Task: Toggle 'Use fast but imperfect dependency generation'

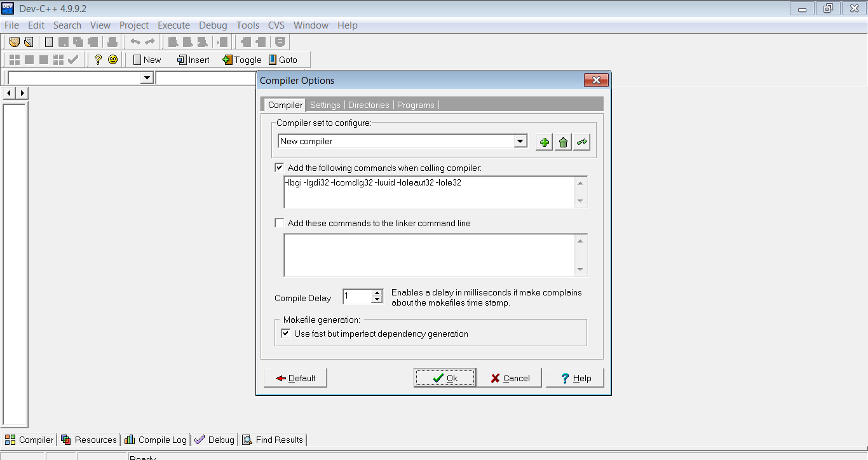Action: coord(286,334)
